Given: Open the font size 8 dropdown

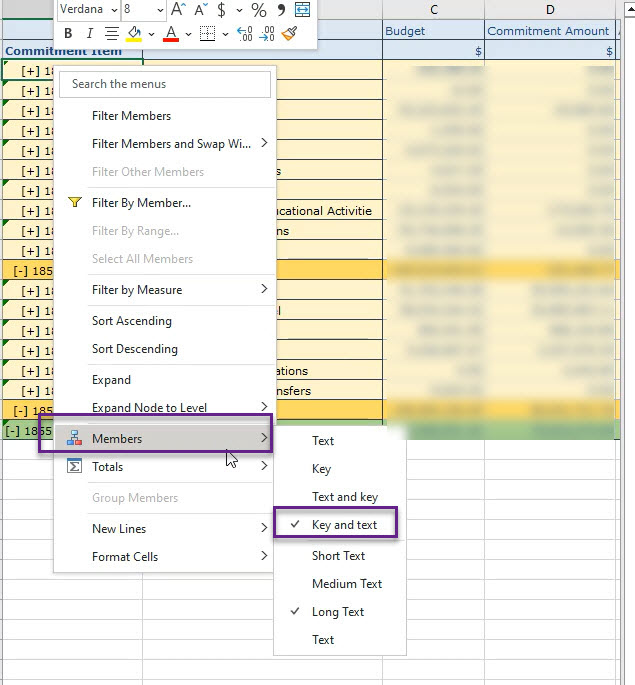Looking at the screenshot, I should [160, 10].
